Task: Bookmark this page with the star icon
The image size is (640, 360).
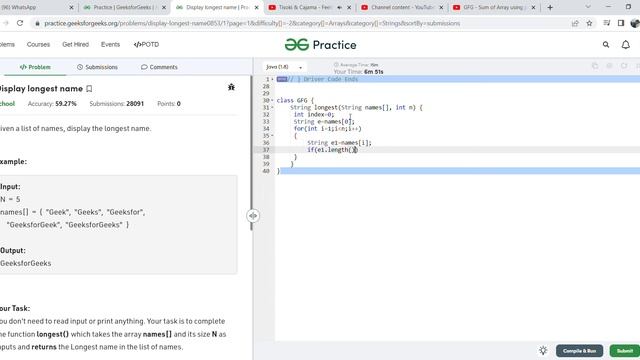Action: click(589, 23)
